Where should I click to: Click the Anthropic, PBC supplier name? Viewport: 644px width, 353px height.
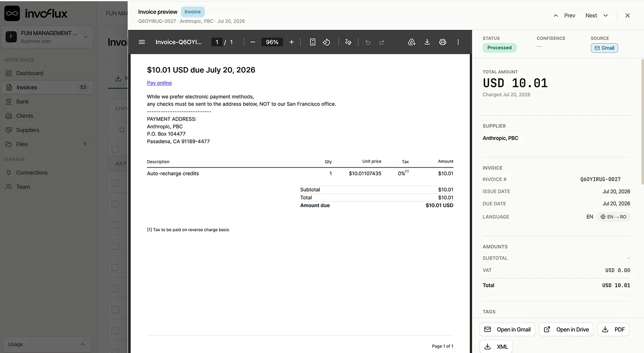point(500,138)
